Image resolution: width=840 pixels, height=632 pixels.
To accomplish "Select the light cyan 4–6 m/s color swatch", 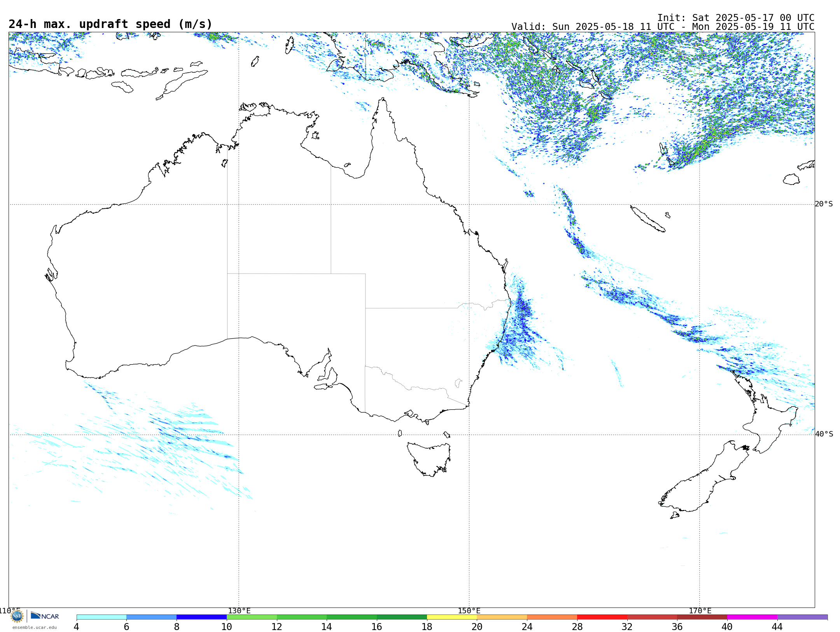I will pyautogui.click(x=101, y=617).
